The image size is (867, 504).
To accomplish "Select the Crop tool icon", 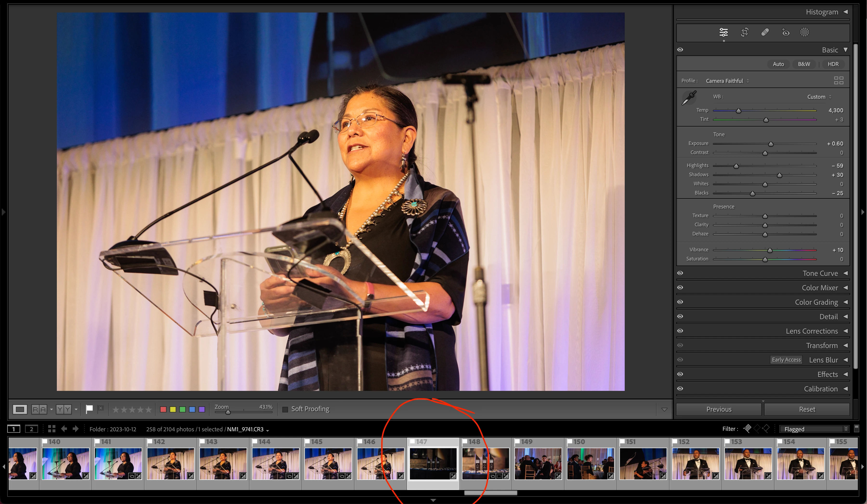I will [744, 32].
